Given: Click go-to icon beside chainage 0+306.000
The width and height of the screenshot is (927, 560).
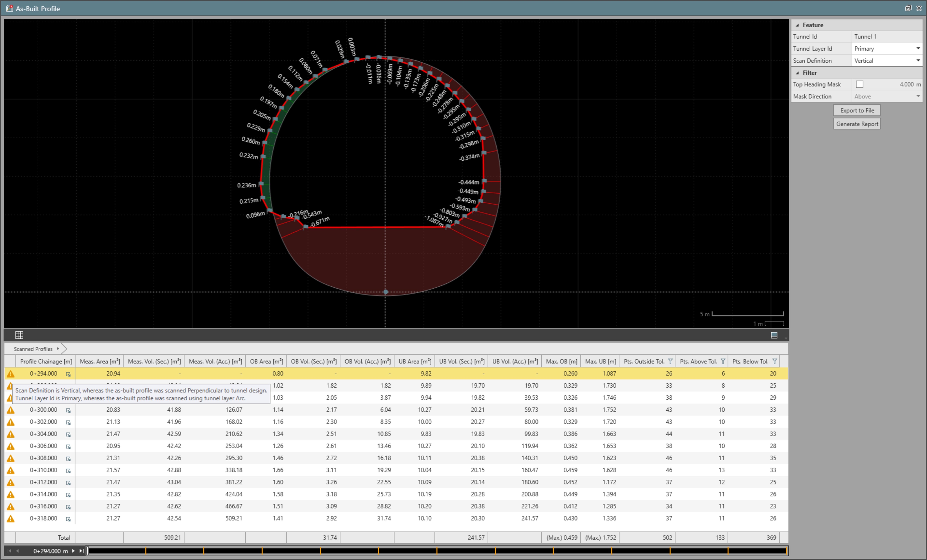Looking at the screenshot, I should pyautogui.click(x=68, y=446).
